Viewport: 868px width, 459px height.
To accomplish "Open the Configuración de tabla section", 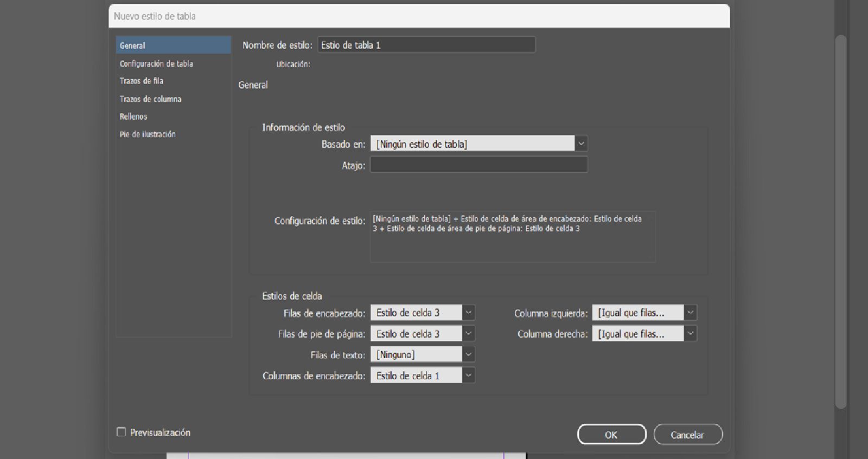I will 156,63.
